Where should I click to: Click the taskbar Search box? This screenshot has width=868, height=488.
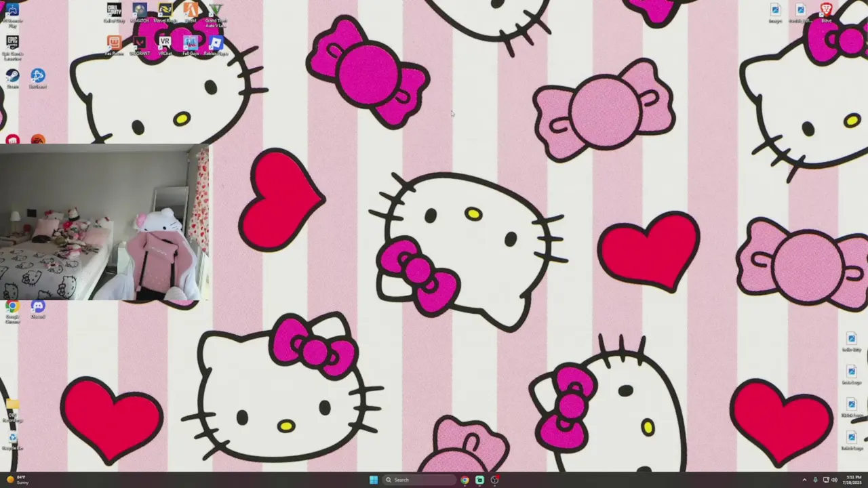coord(418,480)
